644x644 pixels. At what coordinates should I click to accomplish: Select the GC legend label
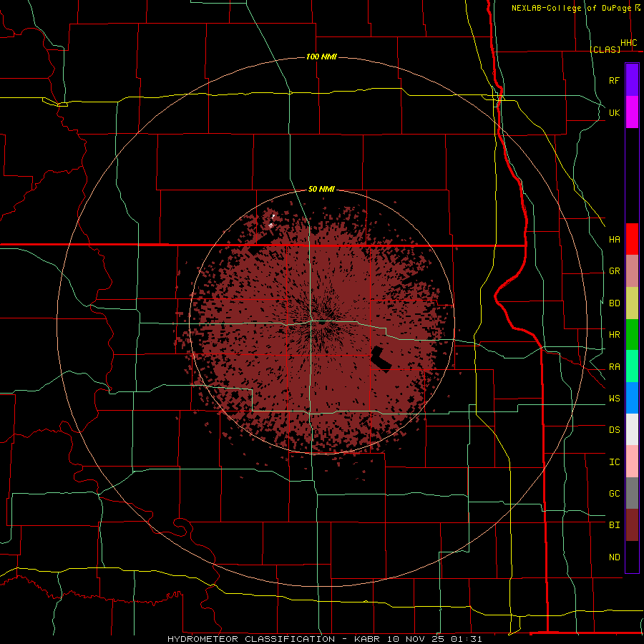(614, 494)
